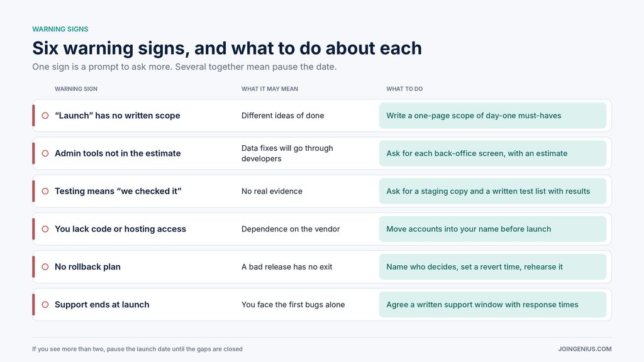The width and height of the screenshot is (644, 362).
Task: Click Name who decides, set a revert time box
Action: point(492,266)
